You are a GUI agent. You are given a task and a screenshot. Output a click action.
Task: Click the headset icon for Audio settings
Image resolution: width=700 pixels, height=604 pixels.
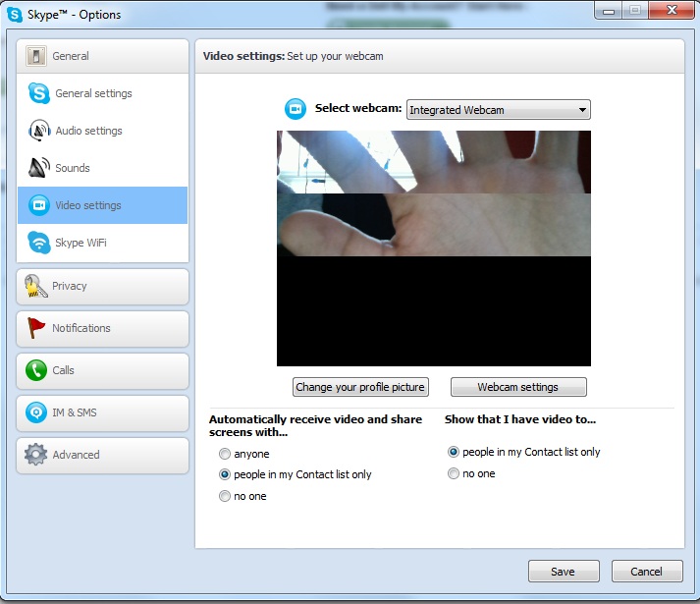click(39, 131)
